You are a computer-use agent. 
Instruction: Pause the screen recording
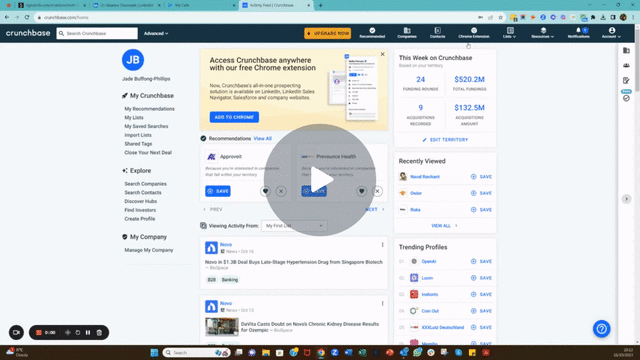(88, 333)
